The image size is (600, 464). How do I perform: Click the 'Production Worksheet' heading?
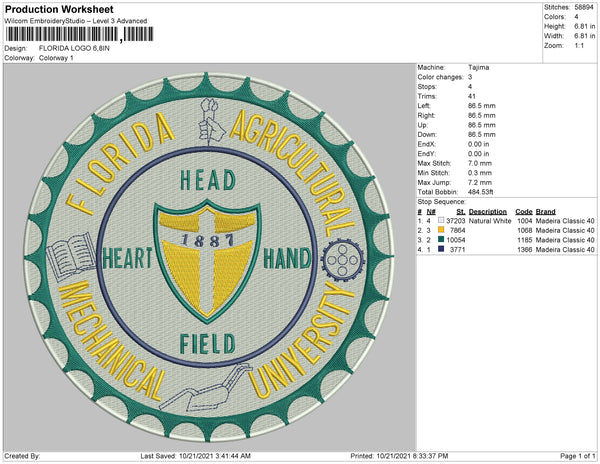[59, 10]
